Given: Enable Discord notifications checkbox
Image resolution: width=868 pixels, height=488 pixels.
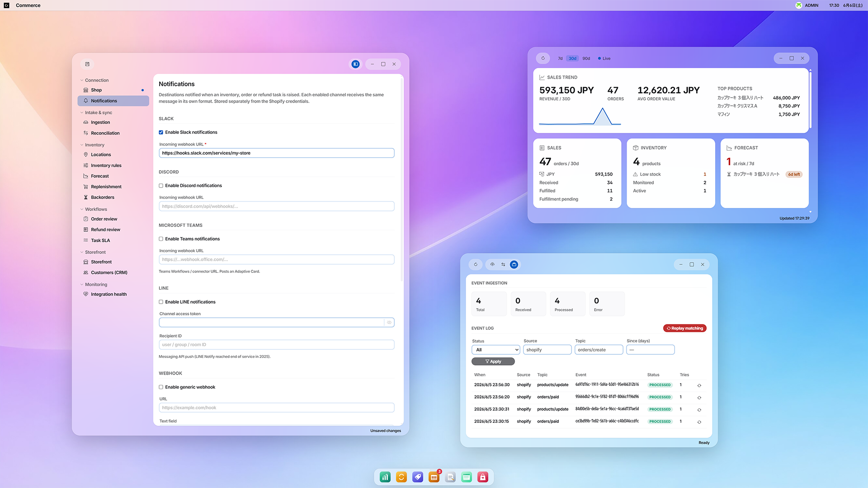Looking at the screenshot, I should [161, 186].
